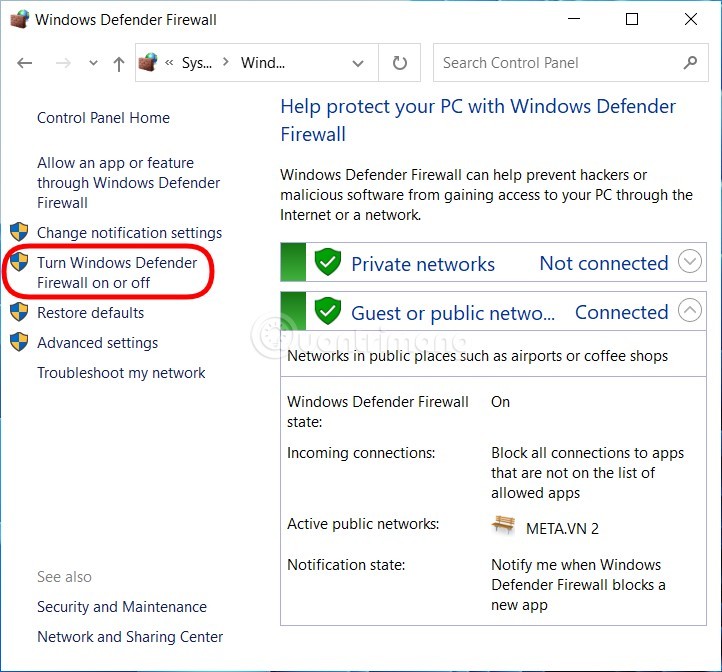Click the Wind... breadcrumb segment
The width and height of the screenshot is (722, 672).
click(x=262, y=63)
